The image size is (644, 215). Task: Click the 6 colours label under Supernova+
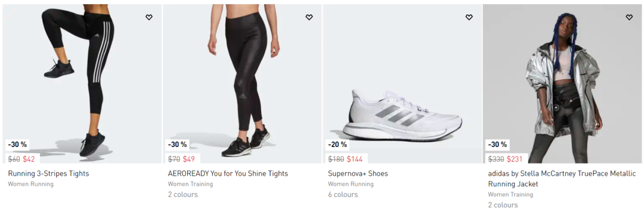click(x=343, y=195)
